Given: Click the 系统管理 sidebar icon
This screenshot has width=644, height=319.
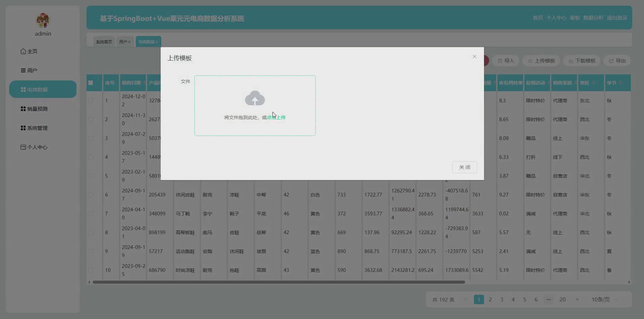Looking at the screenshot, I should [23, 128].
